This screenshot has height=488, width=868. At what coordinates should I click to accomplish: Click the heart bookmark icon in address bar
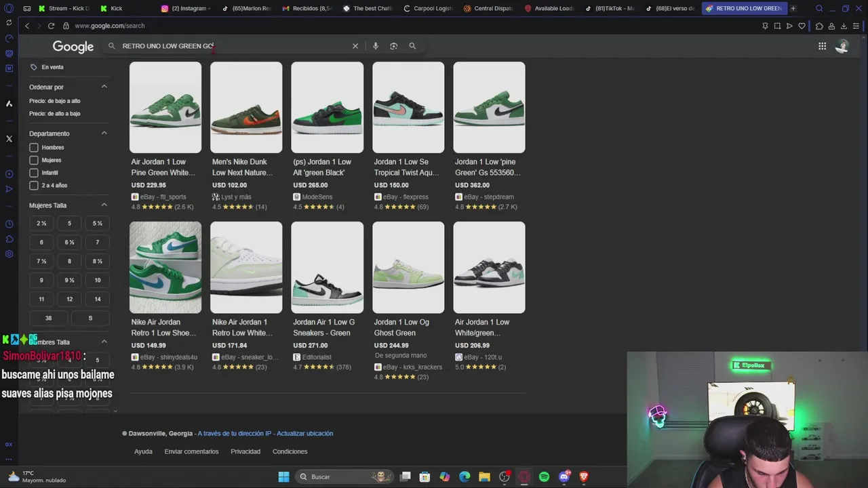(x=802, y=26)
